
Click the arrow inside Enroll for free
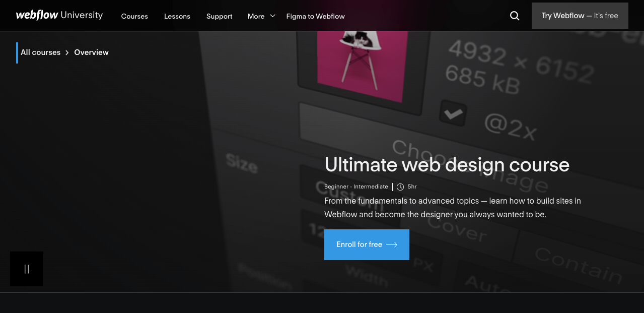tap(392, 244)
